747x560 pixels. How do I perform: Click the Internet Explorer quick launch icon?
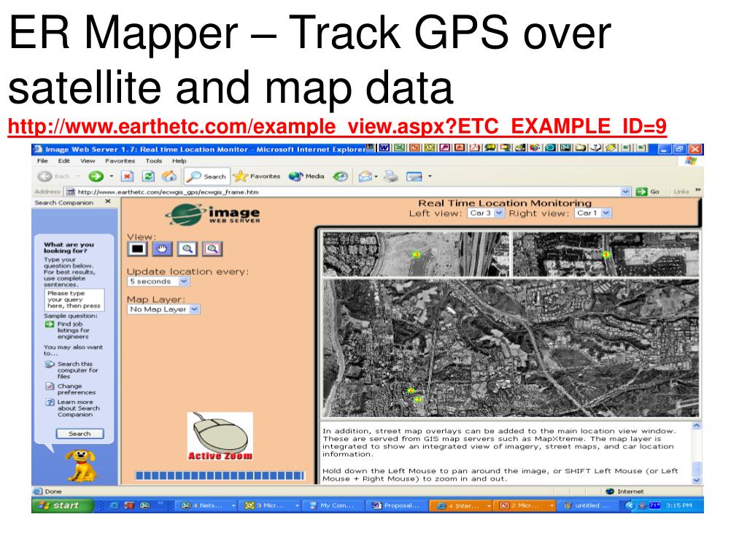pyautogui.click(x=114, y=505)
